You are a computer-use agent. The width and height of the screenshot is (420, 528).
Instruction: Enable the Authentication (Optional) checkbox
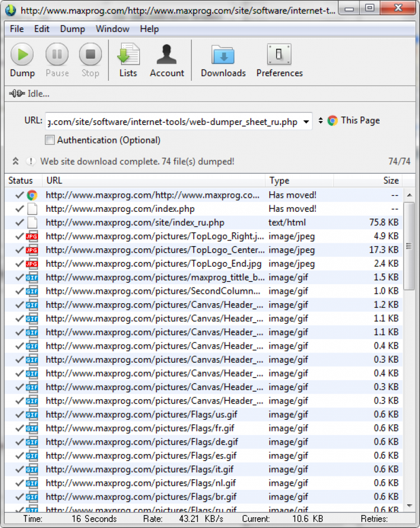(50, 140)
